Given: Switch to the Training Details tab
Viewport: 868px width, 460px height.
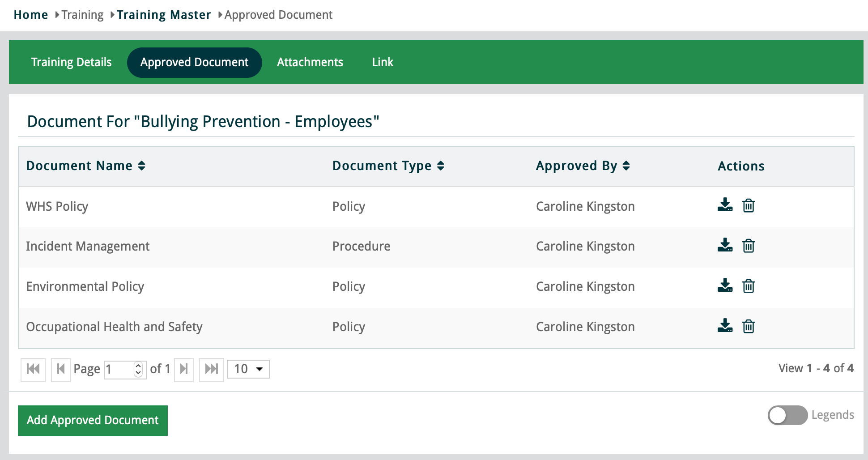Looking at the screenshot, I should [x=72, y=62].
